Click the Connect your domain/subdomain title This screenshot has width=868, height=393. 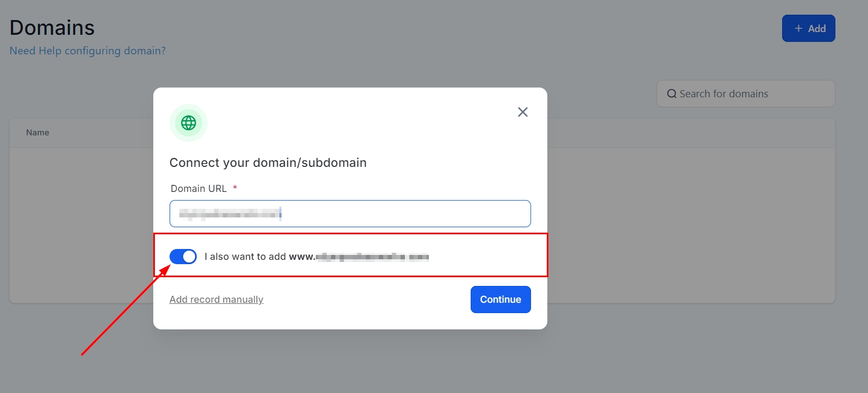pos(268,163)
